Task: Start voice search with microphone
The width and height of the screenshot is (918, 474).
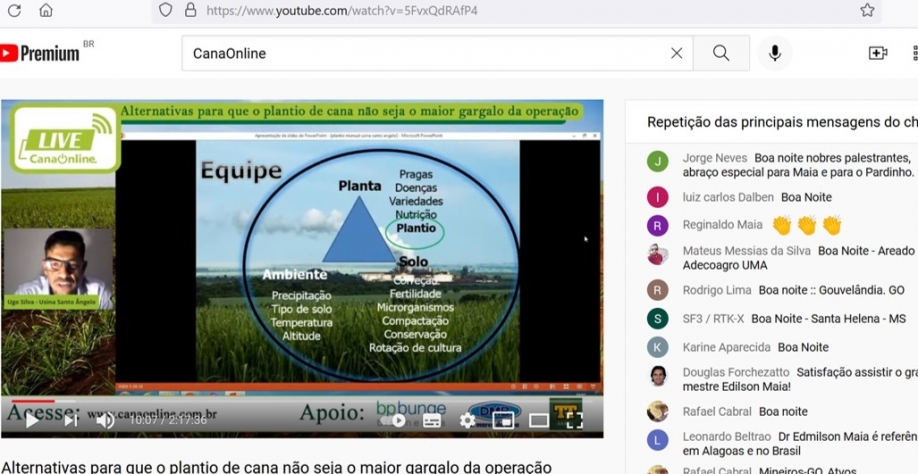Action: pos(774,53)
